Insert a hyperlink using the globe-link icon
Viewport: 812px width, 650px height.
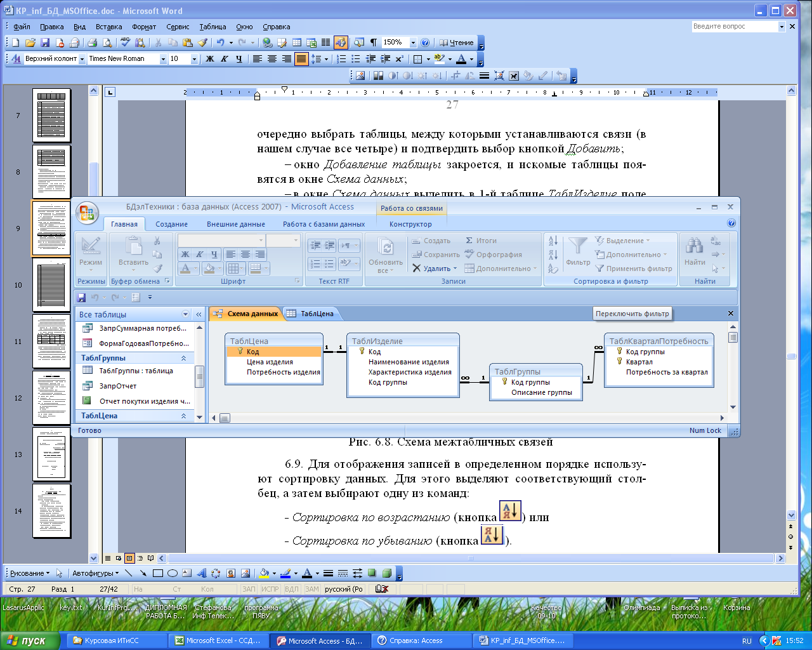(267, 43)
